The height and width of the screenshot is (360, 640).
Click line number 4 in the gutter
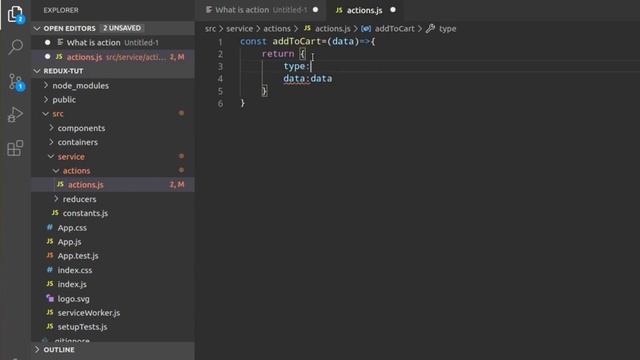coord(220,79)
